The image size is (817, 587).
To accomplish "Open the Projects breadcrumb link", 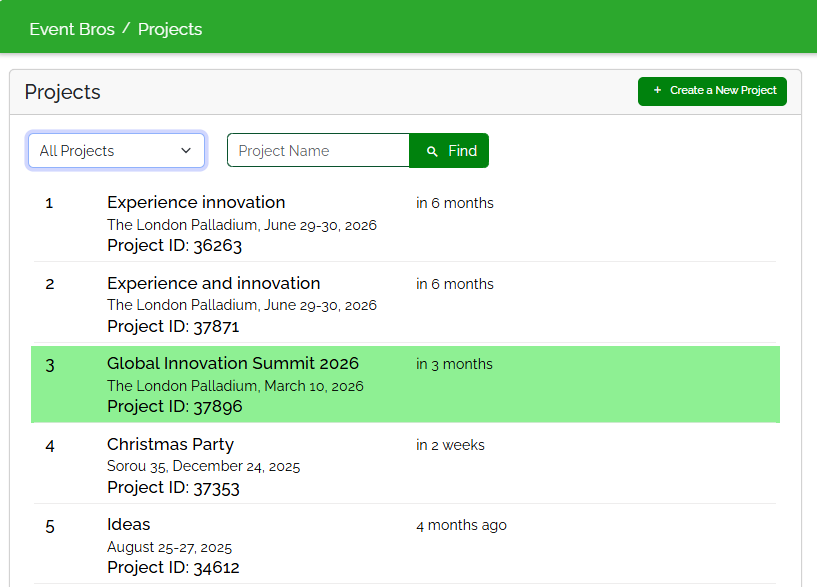I will point(170,29).
